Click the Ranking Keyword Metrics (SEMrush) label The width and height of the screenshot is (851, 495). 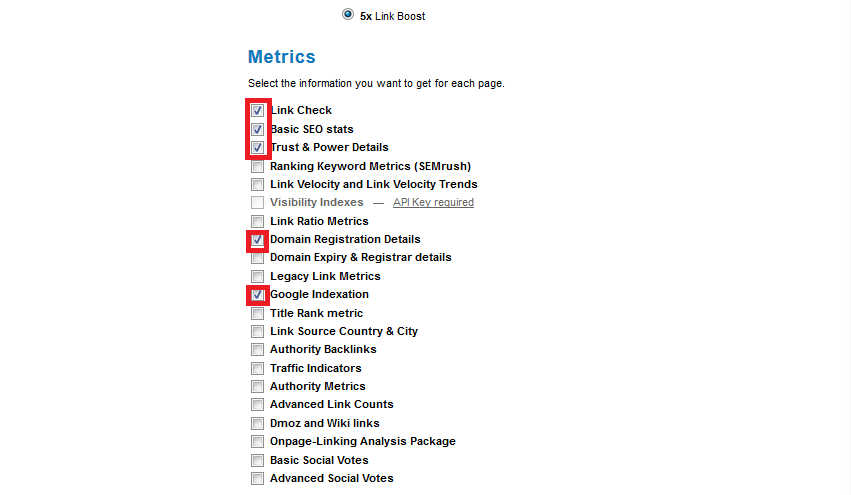click(371, 166)
